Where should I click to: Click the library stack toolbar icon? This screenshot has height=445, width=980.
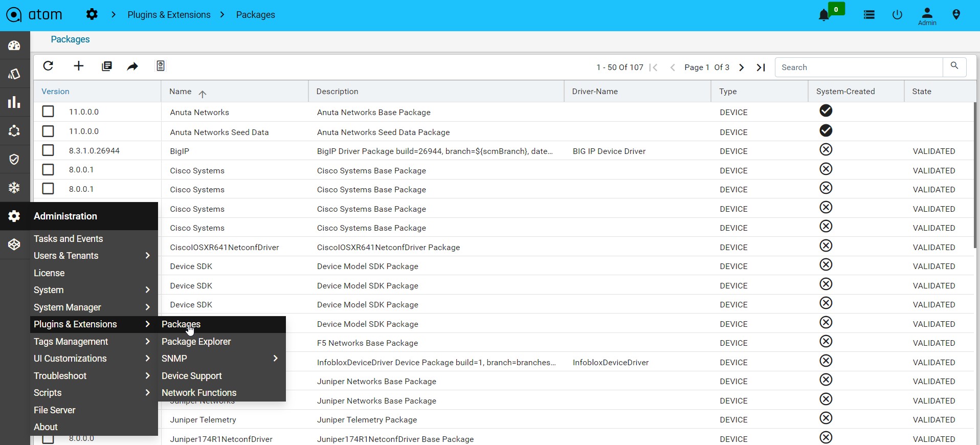point(107,66)
